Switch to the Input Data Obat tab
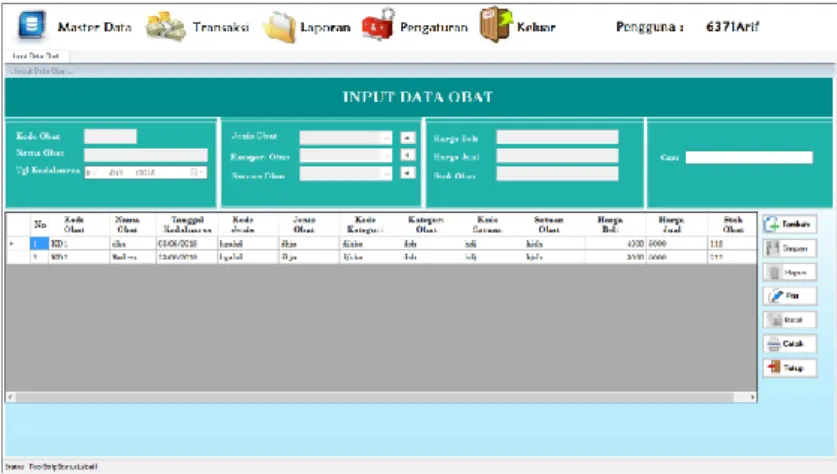The width and height of the screenshot is (837, 474). point(36,56)
